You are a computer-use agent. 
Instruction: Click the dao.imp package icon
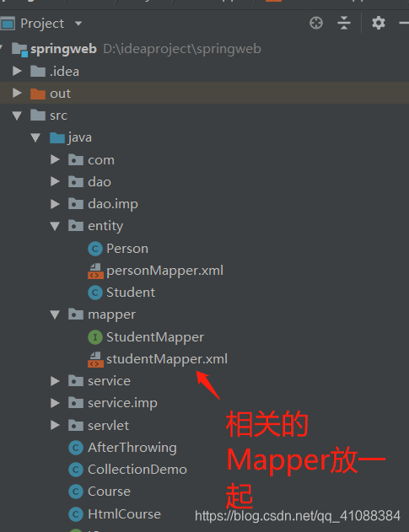pyautogui.click(x=76, y=204)
